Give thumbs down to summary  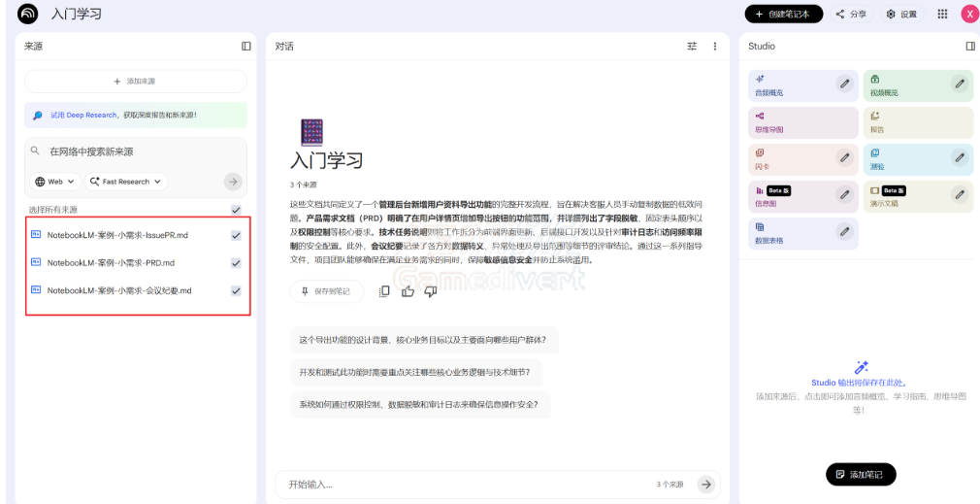(x=430, y=291)
